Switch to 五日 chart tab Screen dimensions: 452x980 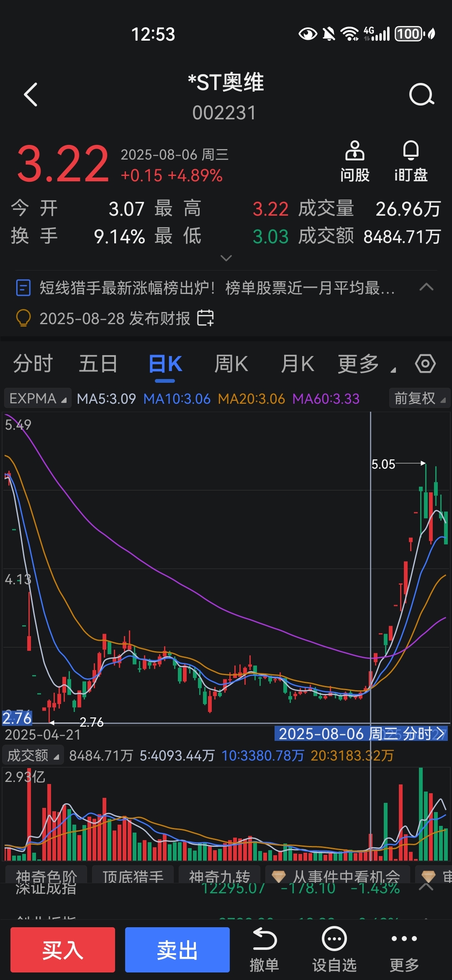[98, 364]
